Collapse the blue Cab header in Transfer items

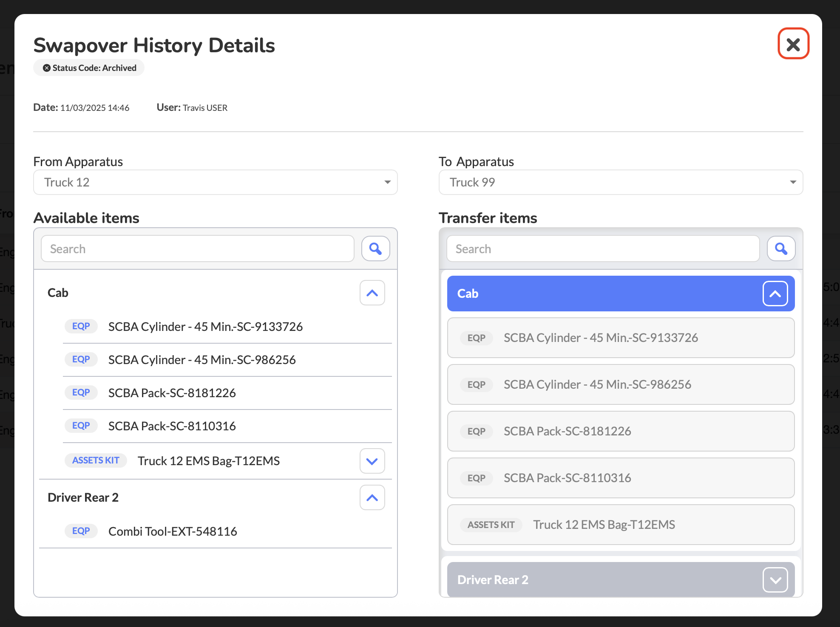click(775, 294)
